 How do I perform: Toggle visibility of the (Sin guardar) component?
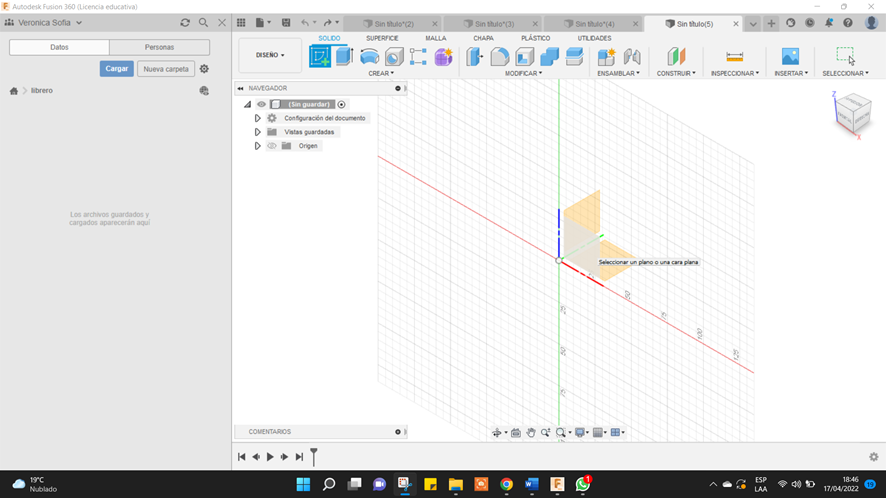coord(261,104)
